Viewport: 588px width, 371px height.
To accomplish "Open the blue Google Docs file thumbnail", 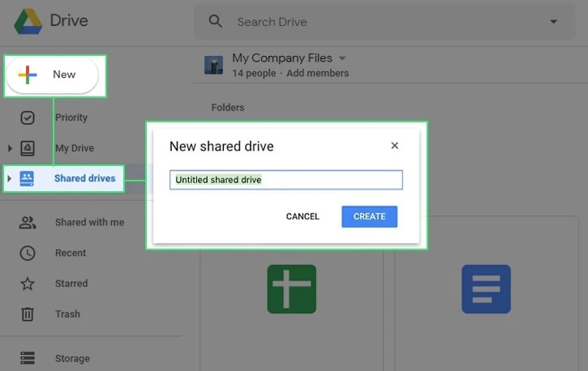I will pos(486,289).
